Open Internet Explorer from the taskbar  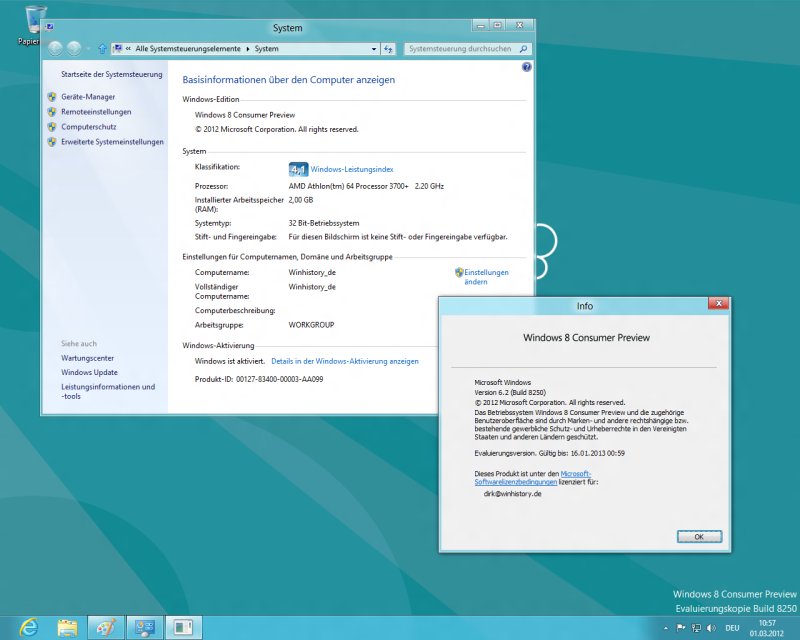pyautogui.click(x=28, y=627)
